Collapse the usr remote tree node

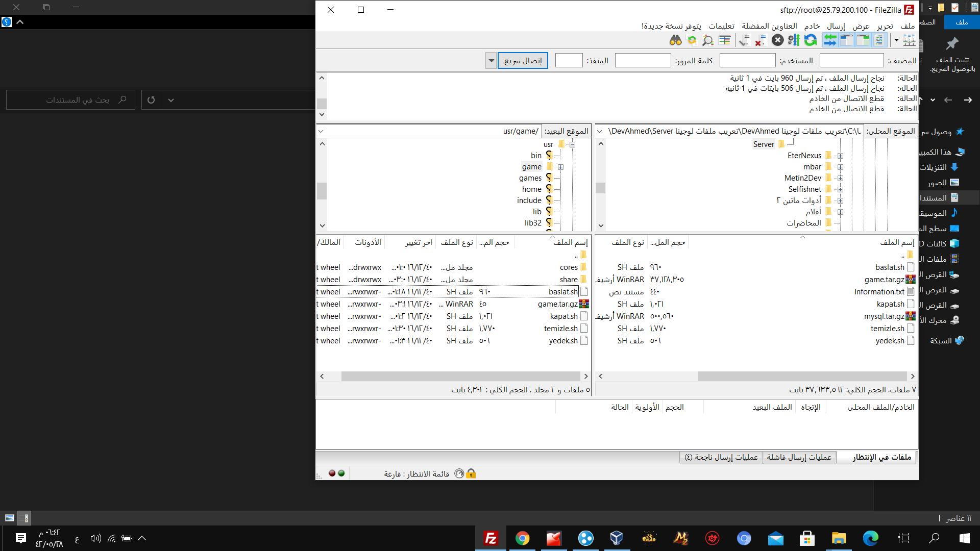pyautogui.click(x=572, y=144)
